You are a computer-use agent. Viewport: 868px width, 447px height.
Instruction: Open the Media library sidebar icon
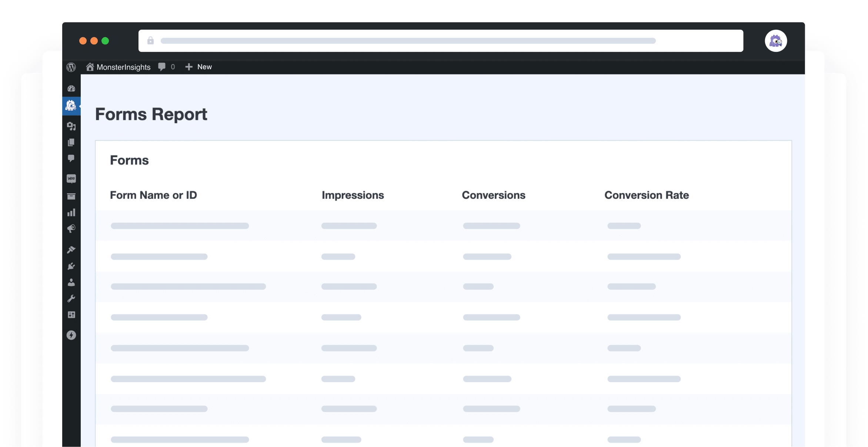[x=71, y=126]
